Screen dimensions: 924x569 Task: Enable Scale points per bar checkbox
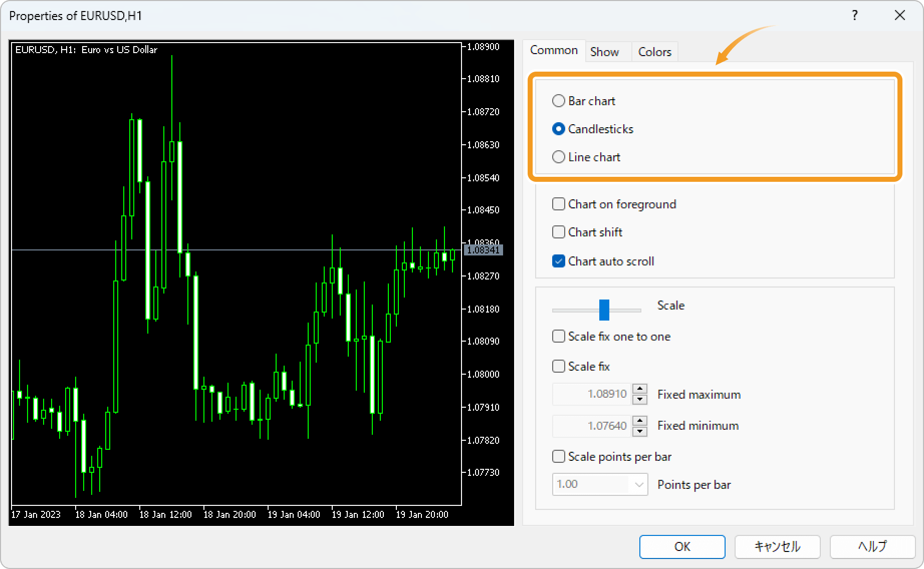558,456
